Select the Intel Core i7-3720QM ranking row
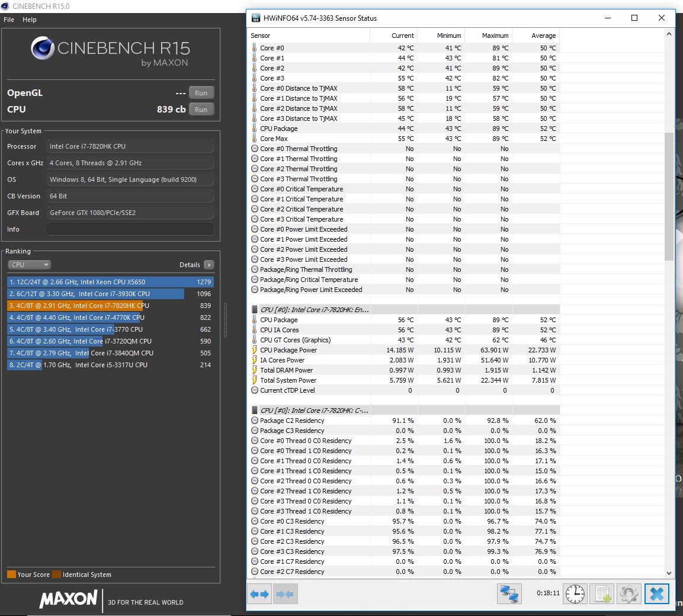The width and height of the screenshot is (683, 616). [110, 341]
